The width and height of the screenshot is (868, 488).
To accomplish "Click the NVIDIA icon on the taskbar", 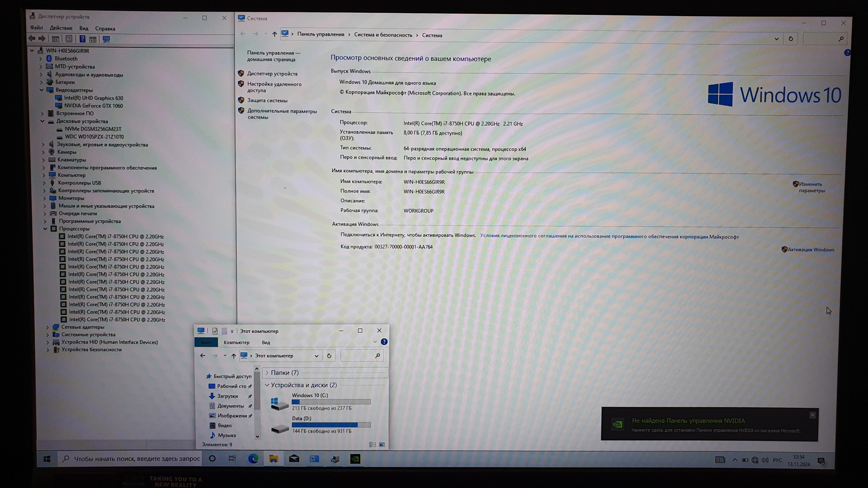I will [x=355, y=459].
